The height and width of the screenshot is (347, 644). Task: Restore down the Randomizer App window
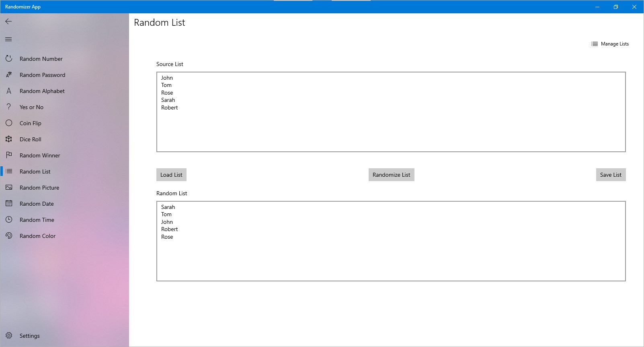tap(616, 7)
